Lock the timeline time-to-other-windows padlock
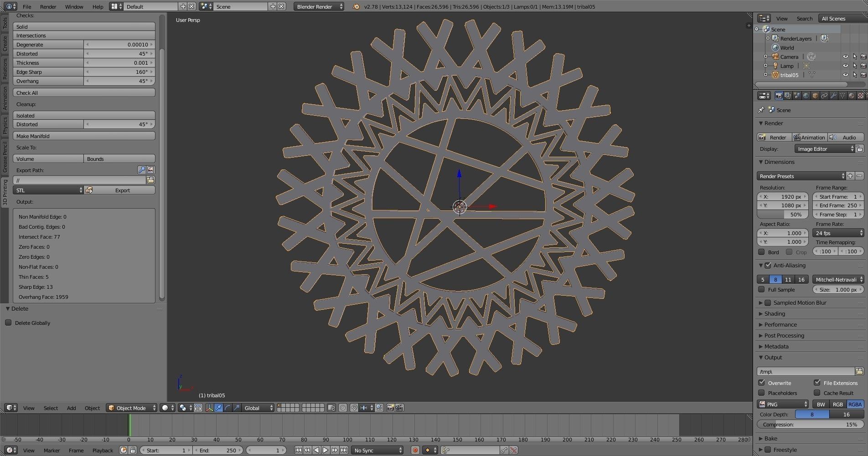868x456 pixels. (133, 450)
